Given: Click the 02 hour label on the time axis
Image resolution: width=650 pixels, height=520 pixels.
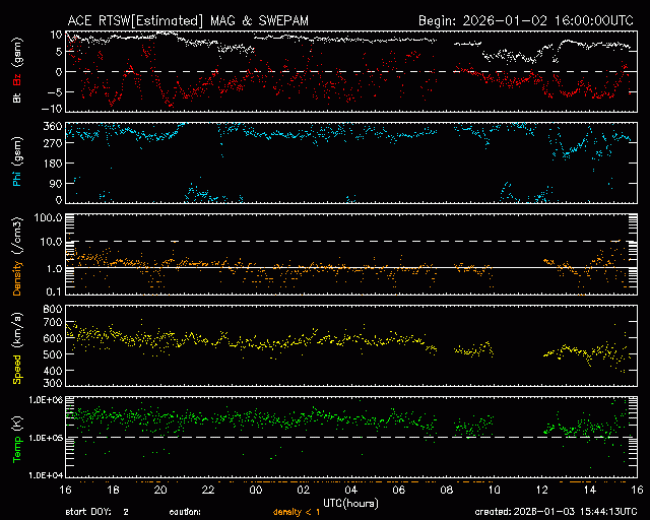Looking at the screenshot, I should pos(304,490).
